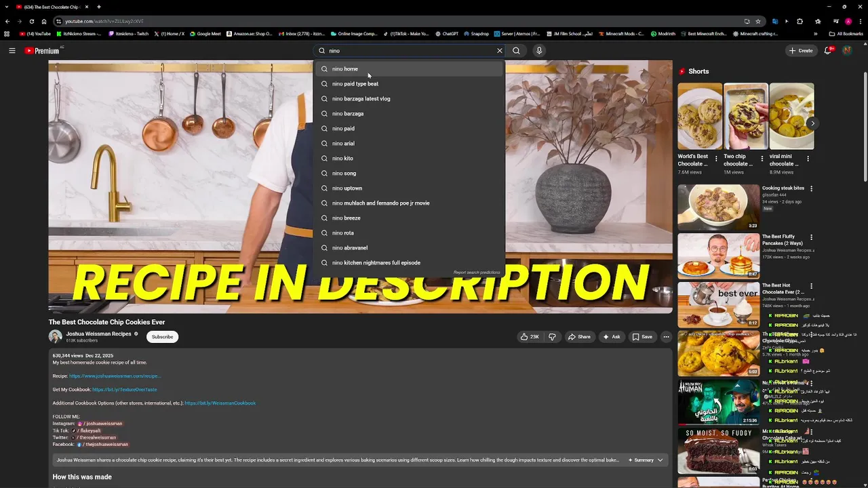Open more actions ellipsis beside Save
868x488 pixels.
coord(666,337)
